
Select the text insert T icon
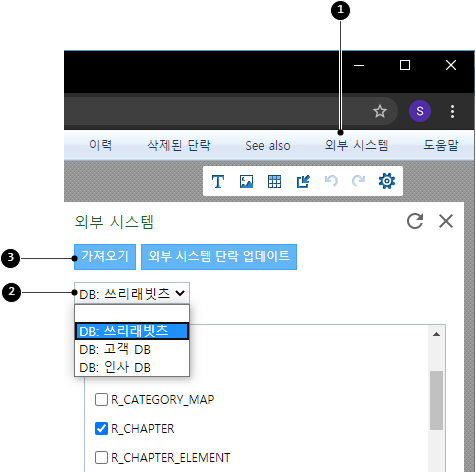(x=218, y=182)
